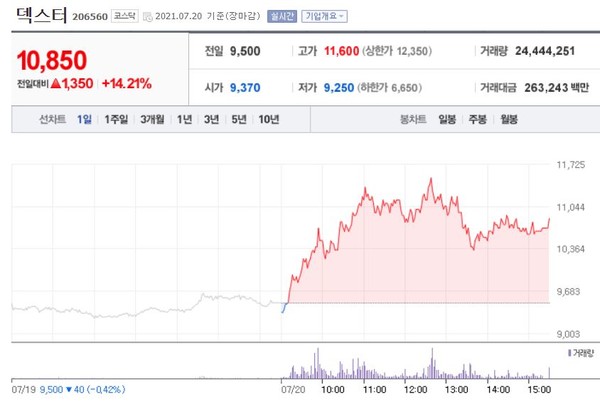Click the small calendar icon beside the date
Viewport: 600px width, 407px height.
(x=148, y=17)
